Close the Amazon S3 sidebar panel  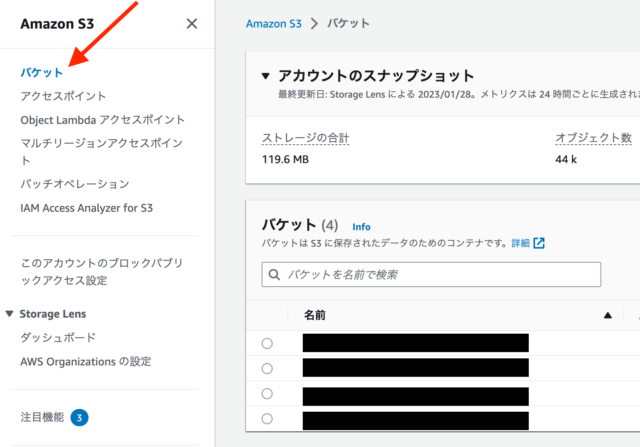pos(192,24)
